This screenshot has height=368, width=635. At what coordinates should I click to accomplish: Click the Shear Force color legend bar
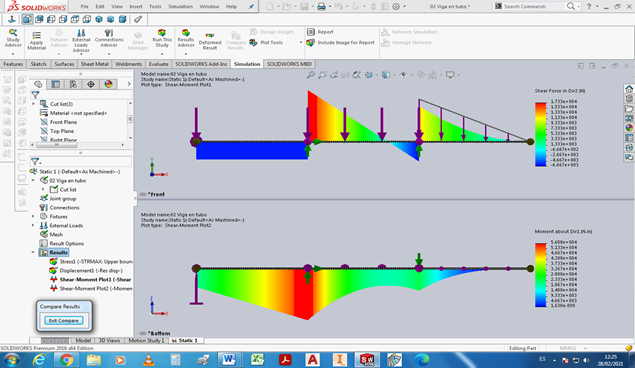tap(541, 134)
